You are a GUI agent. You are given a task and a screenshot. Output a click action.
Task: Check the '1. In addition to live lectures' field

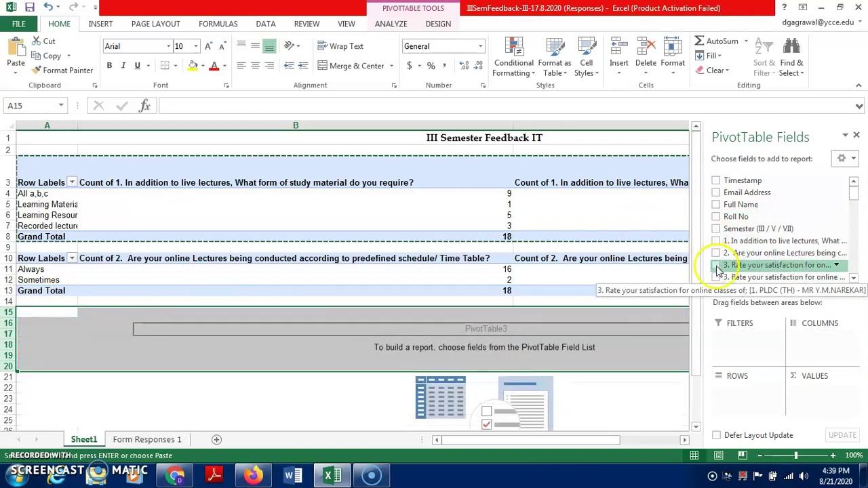pyautogui.click(x=716, y=241)
